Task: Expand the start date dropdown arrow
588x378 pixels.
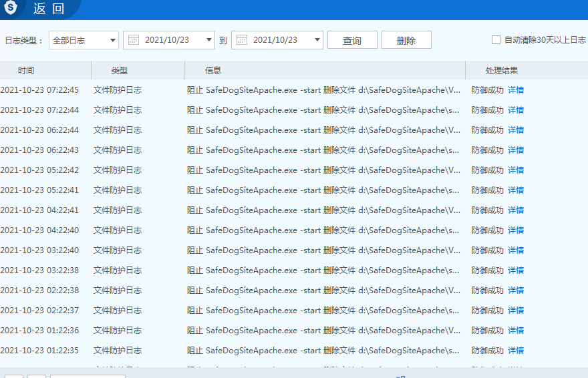Action: (x=209, y=39)
